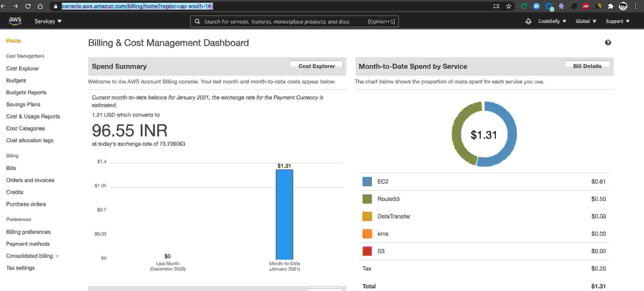Screen dimensions: 644x291
Task: Reload the page with the refresh icon
Action: pyautogui.click(x=28, y=6)
